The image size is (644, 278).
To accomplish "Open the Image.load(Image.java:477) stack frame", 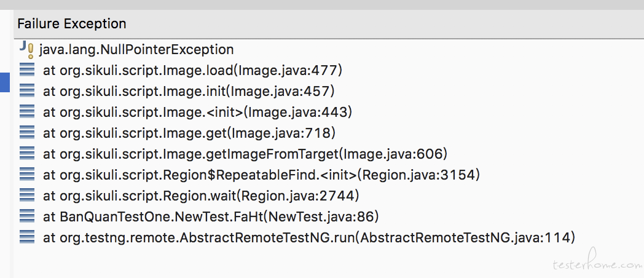I will tap(192, 70).
